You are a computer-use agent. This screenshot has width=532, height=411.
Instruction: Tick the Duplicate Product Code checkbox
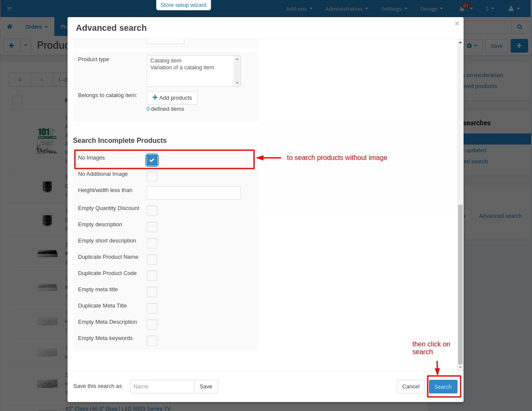click(x=152, y=275)
